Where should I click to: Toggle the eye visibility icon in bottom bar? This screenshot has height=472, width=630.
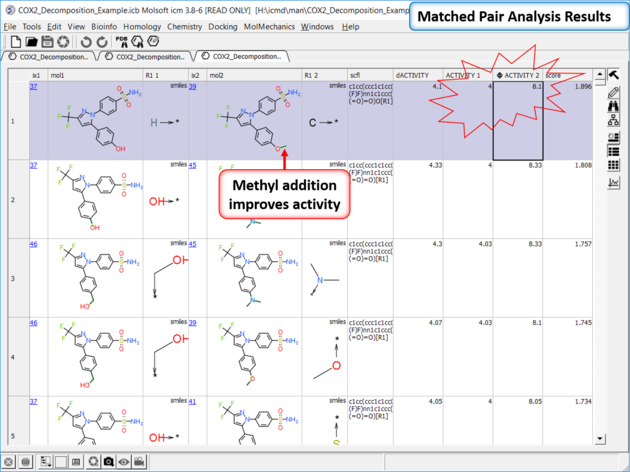[124, 462]
